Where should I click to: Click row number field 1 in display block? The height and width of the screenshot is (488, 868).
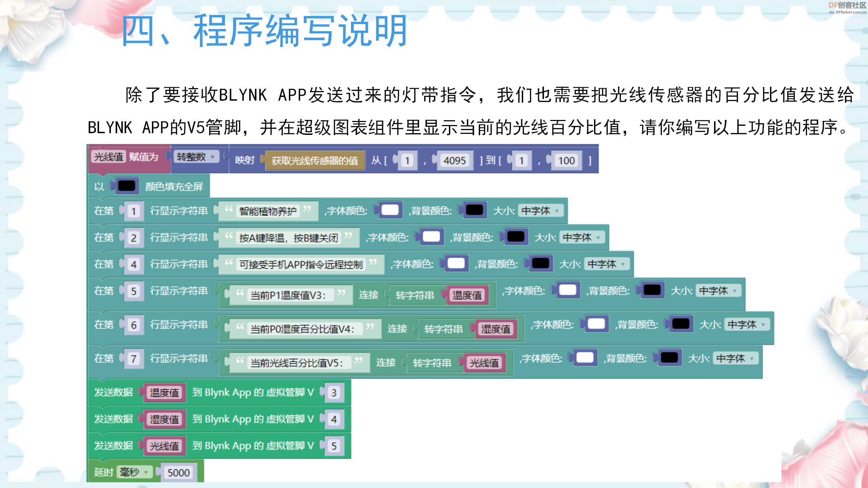tap(134, 211)
